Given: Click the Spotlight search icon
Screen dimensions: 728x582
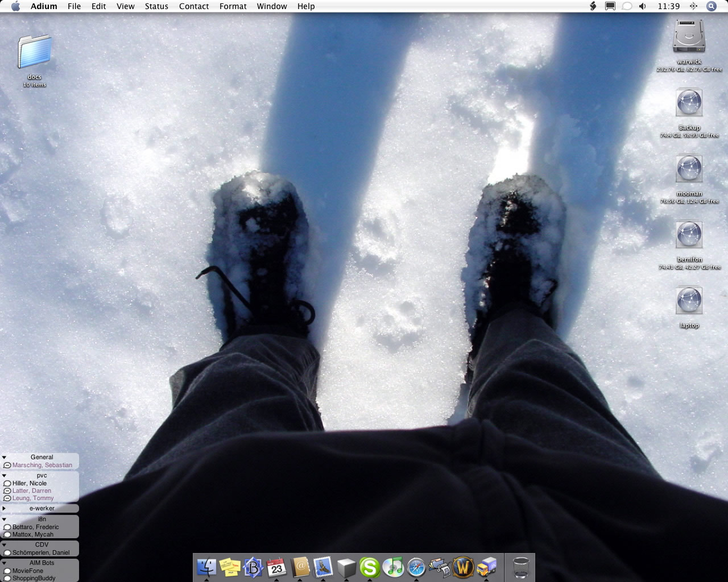Looking at the screenshot, I should 711,6.
